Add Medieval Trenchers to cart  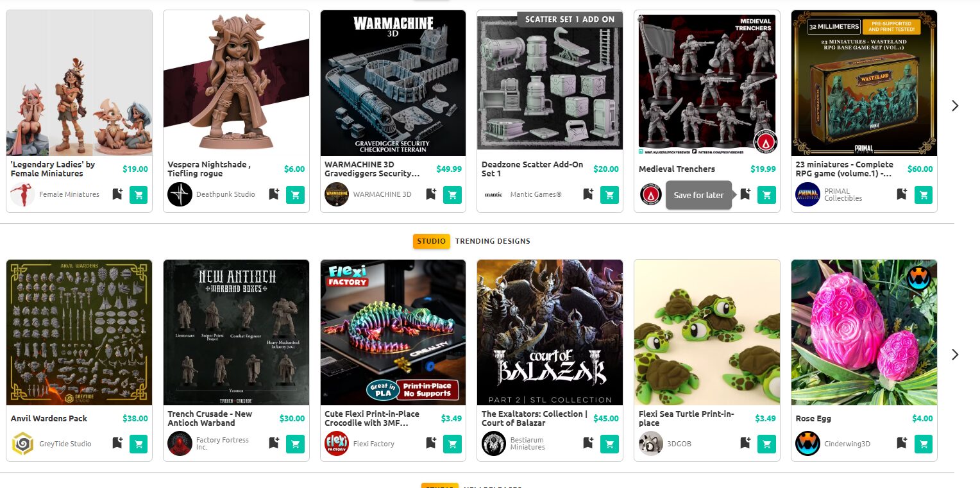pos(766,194)
